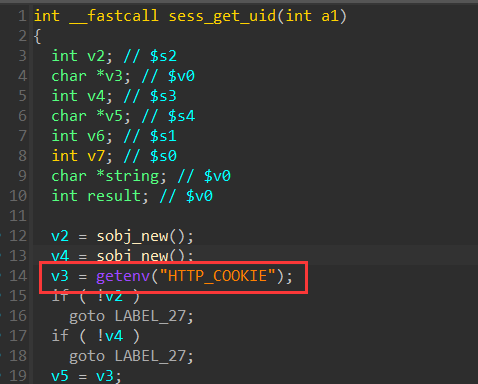Click the __fastcall keyword
Image resolution: width=478 pixels, height=384 pixels.
[114, 16]
